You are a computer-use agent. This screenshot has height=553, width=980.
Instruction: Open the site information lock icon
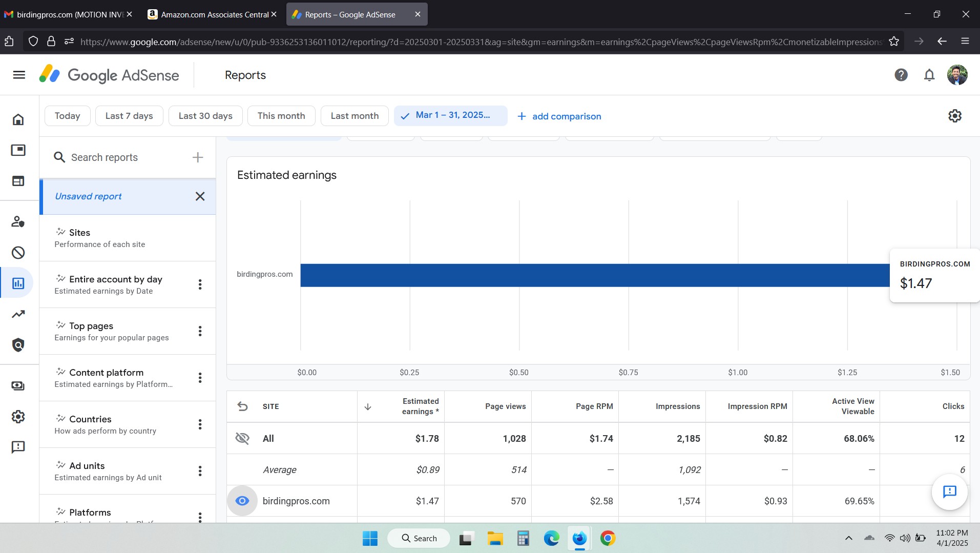(x=51, y=42)
